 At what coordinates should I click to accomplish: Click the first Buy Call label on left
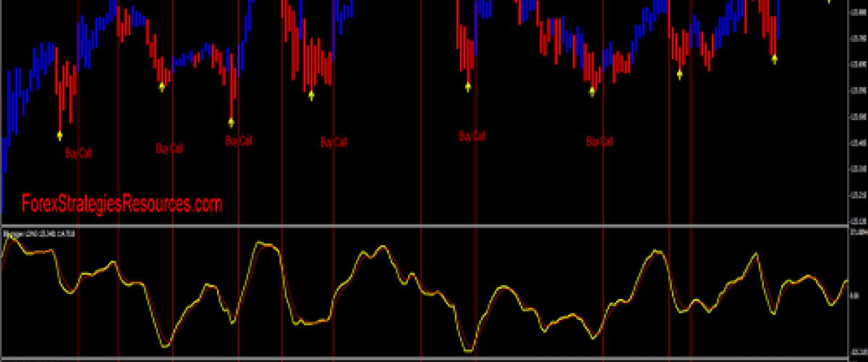pyautogui.click(x=79, y=153)
